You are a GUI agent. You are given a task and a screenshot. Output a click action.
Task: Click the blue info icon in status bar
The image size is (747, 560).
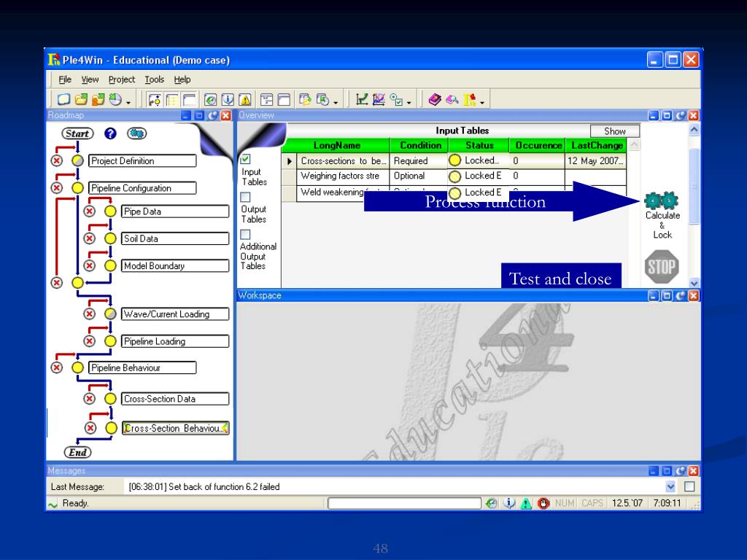[x=509, y=503]
